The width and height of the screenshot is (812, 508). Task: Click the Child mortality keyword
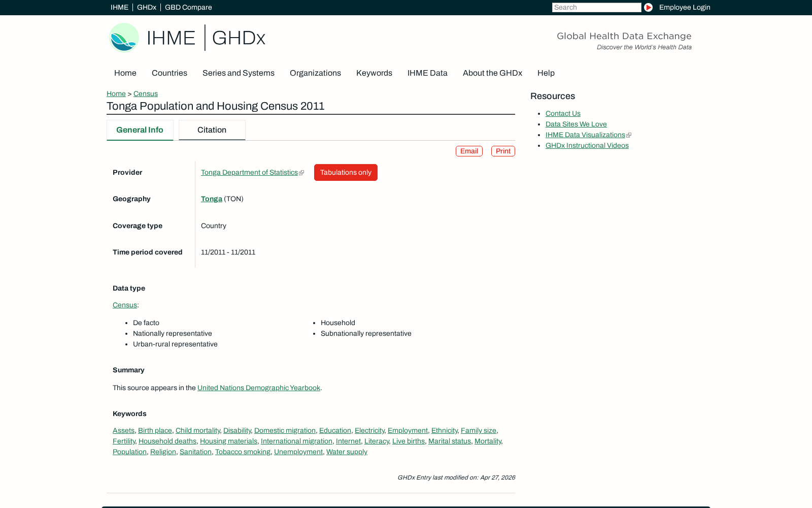point(198,430)
